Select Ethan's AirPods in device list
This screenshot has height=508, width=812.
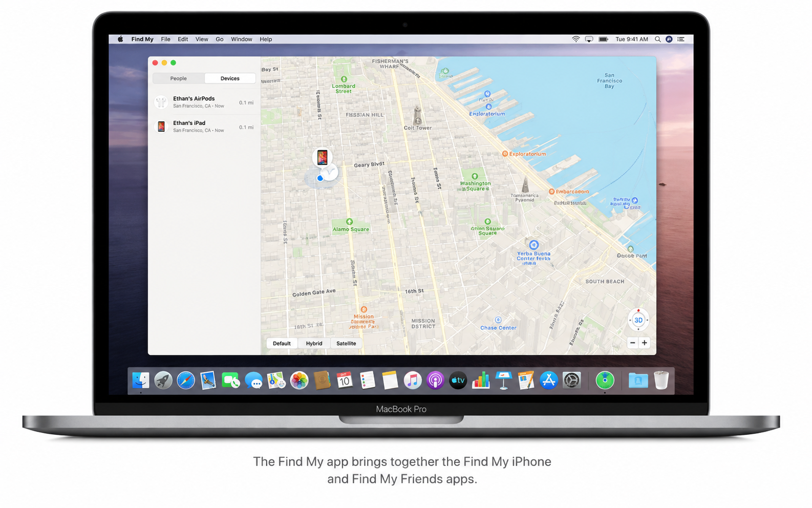coord(205,102)
